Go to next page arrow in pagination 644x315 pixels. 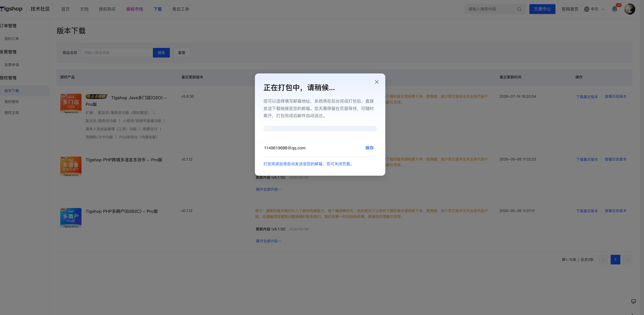pos(627,260)
